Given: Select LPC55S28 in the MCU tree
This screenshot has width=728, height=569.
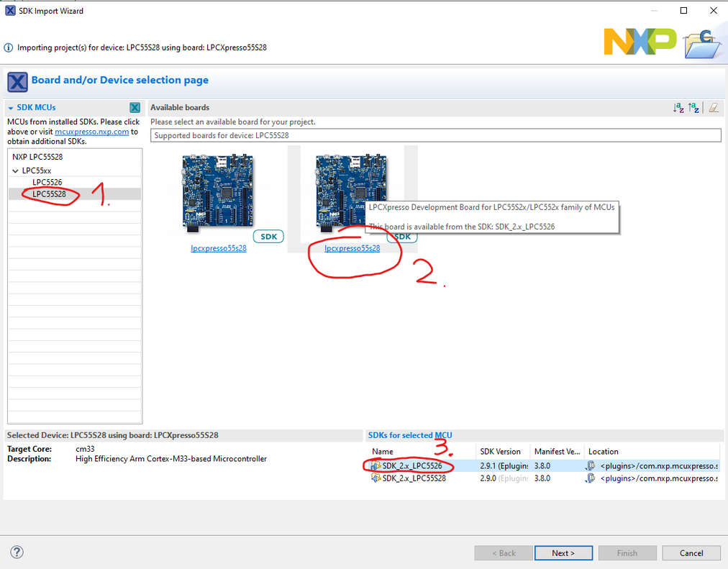Looking at the screenshot, I should point(49,194).
